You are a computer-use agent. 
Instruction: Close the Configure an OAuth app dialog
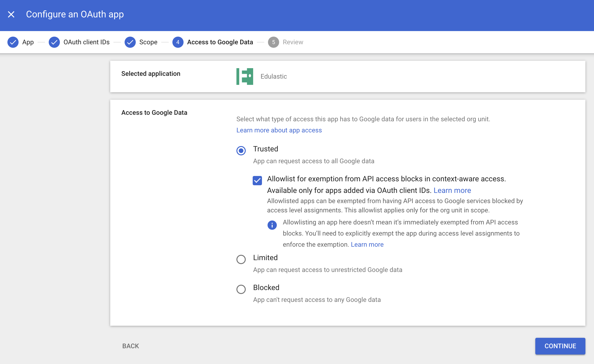pos(11,14)
